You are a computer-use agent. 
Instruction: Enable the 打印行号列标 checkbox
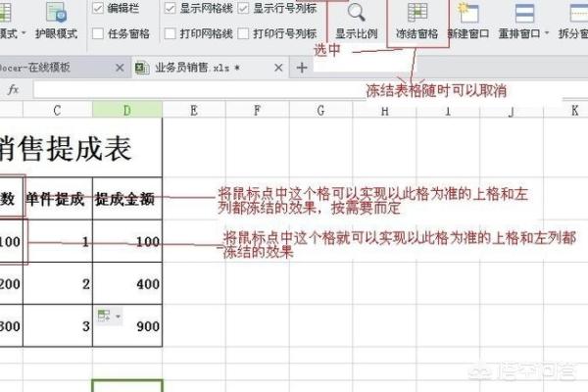(x=243, y=33)
